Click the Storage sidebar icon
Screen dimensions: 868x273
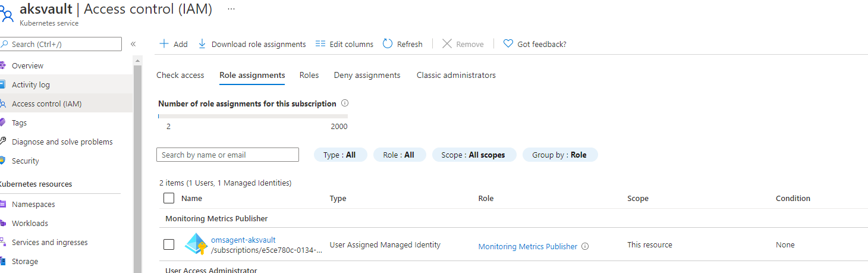click(x=2, y=261)
